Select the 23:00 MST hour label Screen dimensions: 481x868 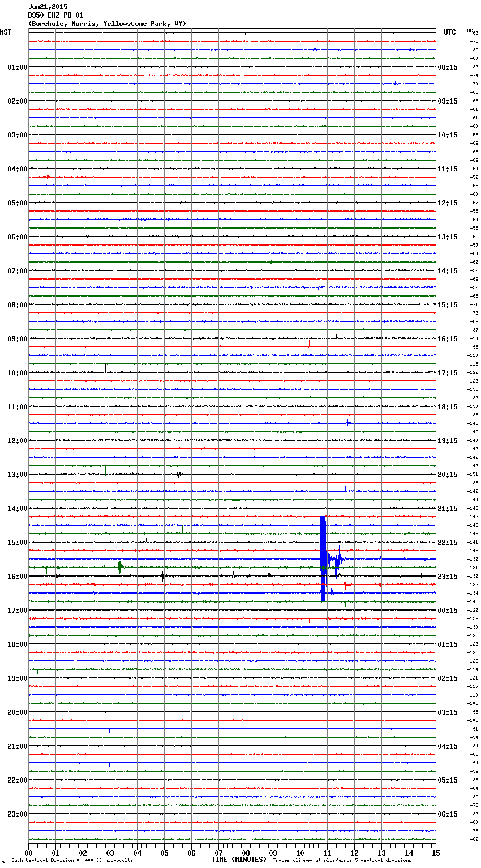click(18, 814)
